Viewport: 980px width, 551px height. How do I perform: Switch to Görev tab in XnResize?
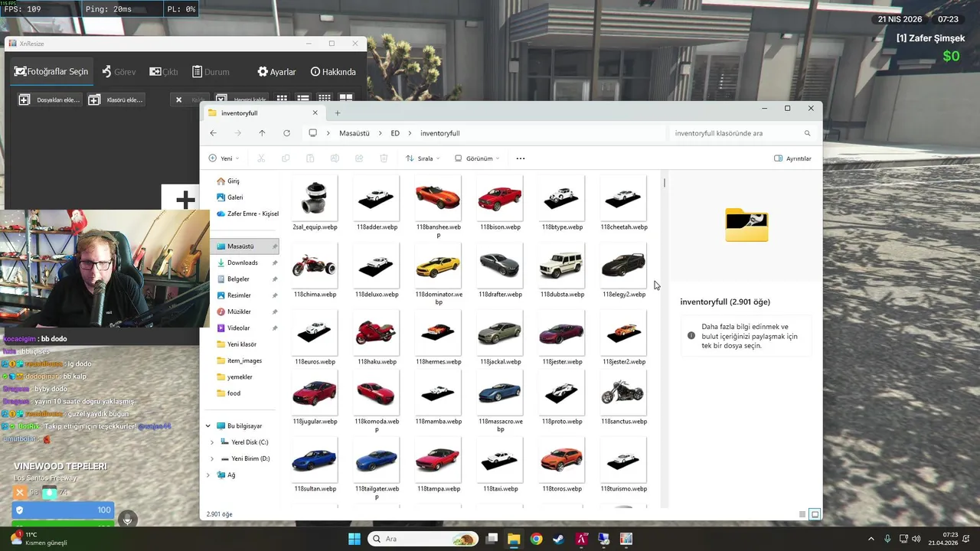click(119, 71)
